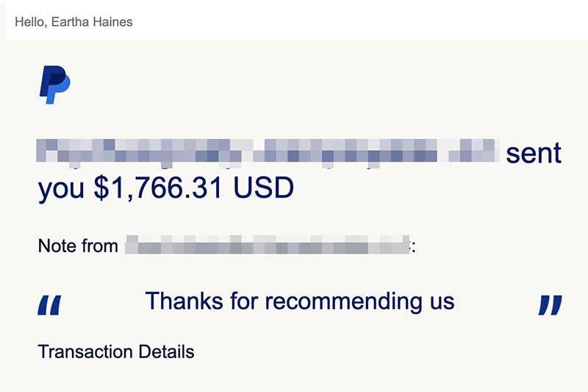
Task: Click the $1,766.31 payment amount
Action: (x=158, y=188)
